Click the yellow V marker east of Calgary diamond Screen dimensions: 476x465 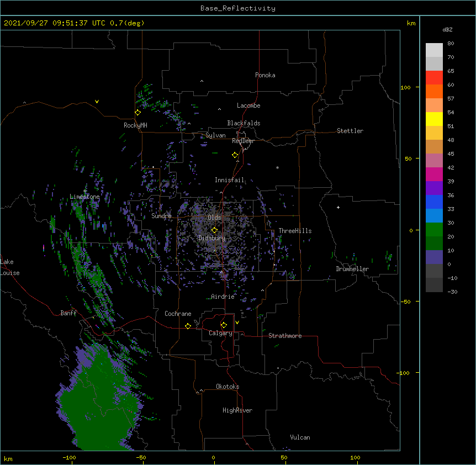tap(237, 323)
